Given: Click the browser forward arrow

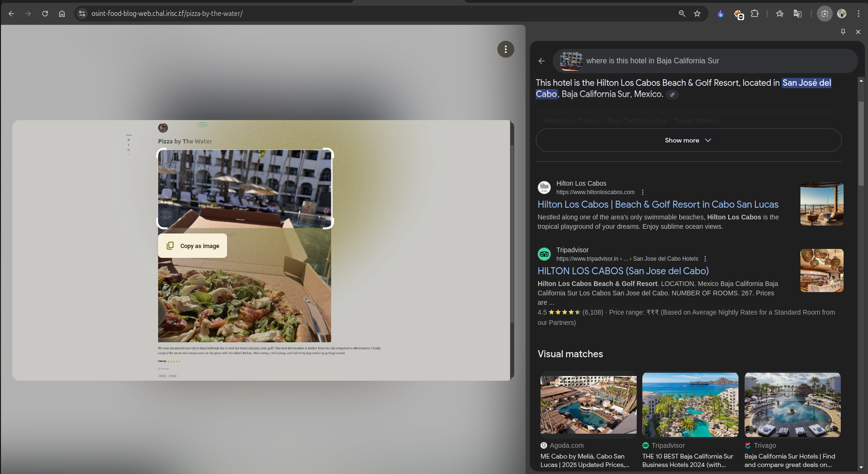Looking at the screenshot, I should 28,14.
